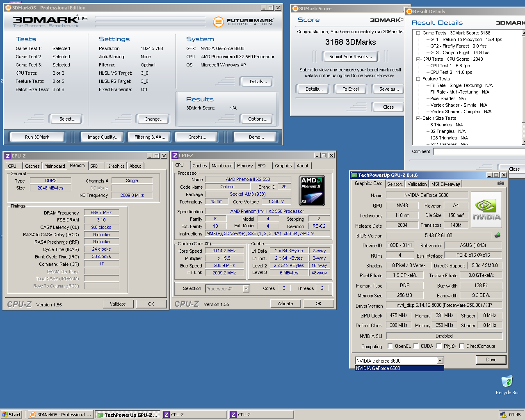Open Mainboard tab in memory CPU-Z window
The image size is (525, 420).
tap(55, 166)
